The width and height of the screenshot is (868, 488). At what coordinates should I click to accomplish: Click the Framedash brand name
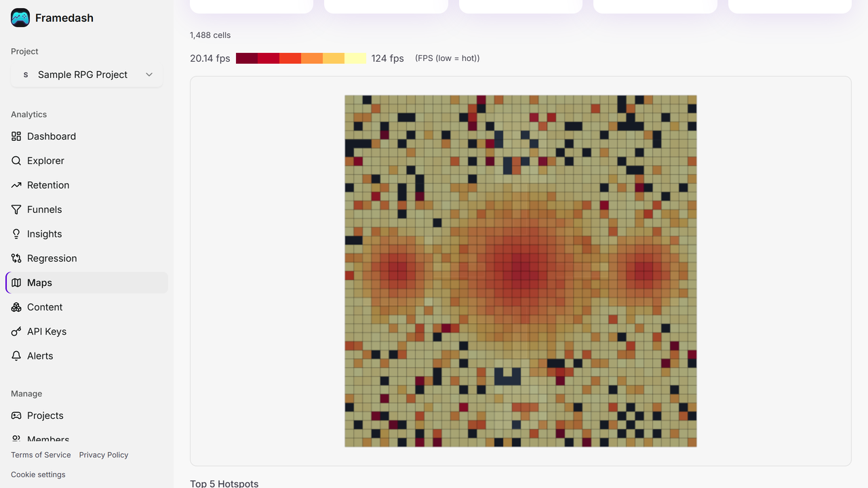pos(64,18)
